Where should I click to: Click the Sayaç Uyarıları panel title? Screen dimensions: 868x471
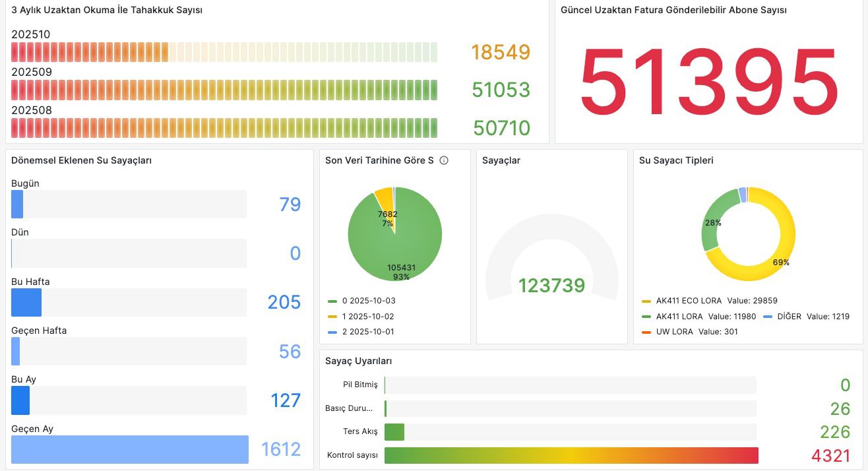359,361
